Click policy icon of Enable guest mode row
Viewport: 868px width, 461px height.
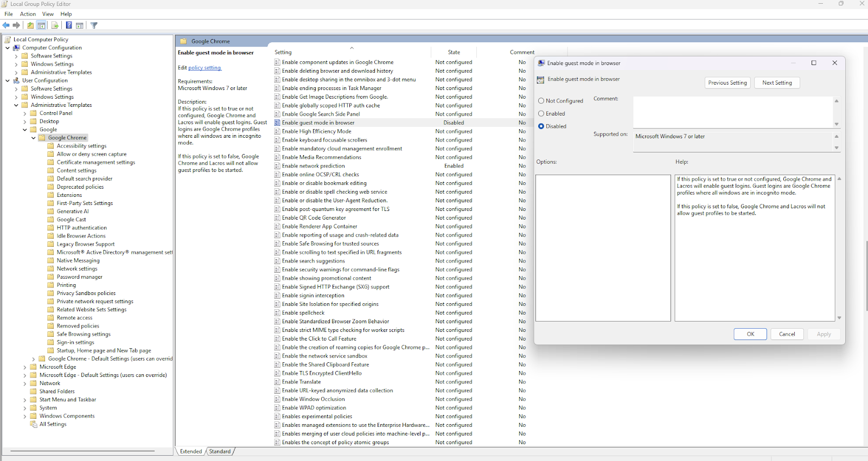277,123
